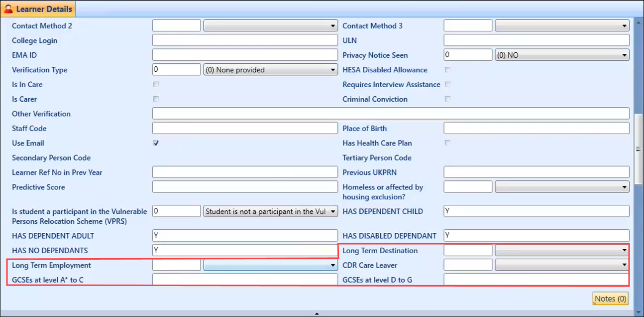The image size is (644, 317).
Task: Click the Secondary Person Code label
Action: tap(51, 158)
